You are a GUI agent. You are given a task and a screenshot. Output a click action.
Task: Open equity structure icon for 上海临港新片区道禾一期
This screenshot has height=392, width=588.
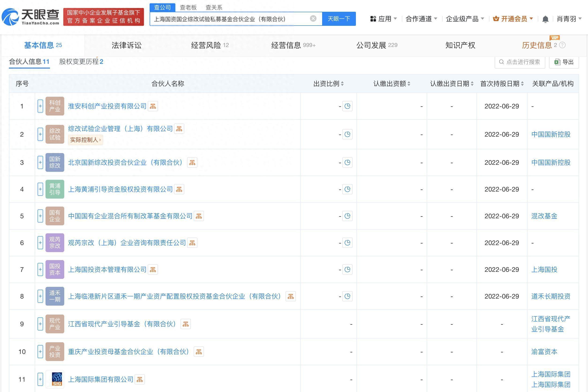click(x=291, y=296)
